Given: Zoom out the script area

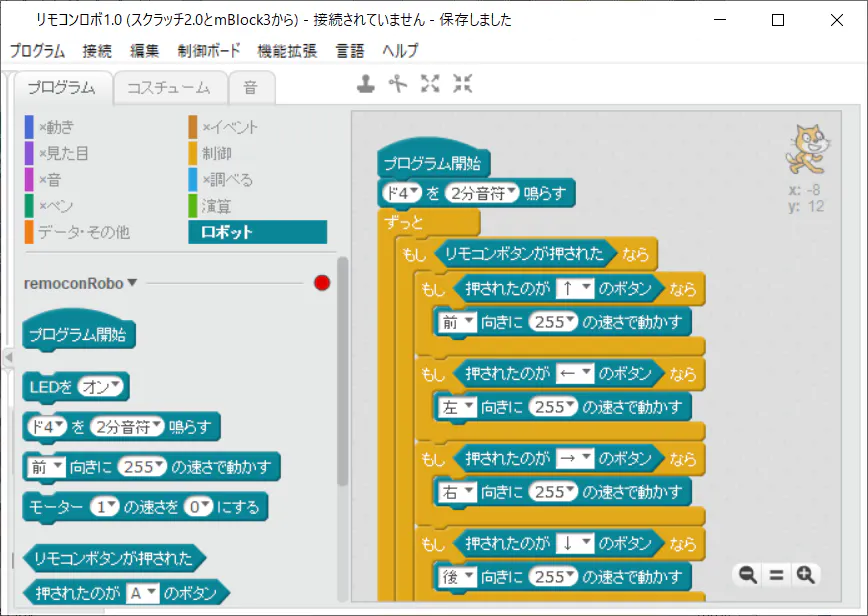Looking at the screenshot, I should (746, 574).
